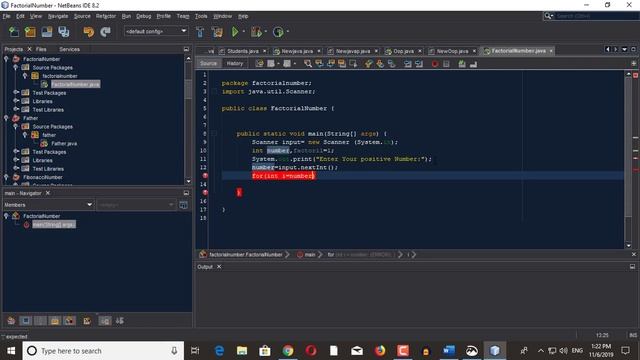Click the Find Selection magnifier icon in editor toolbar
The width and height of the screenshot is (640, 360).
pyautogui.click(x=308, y=63)
